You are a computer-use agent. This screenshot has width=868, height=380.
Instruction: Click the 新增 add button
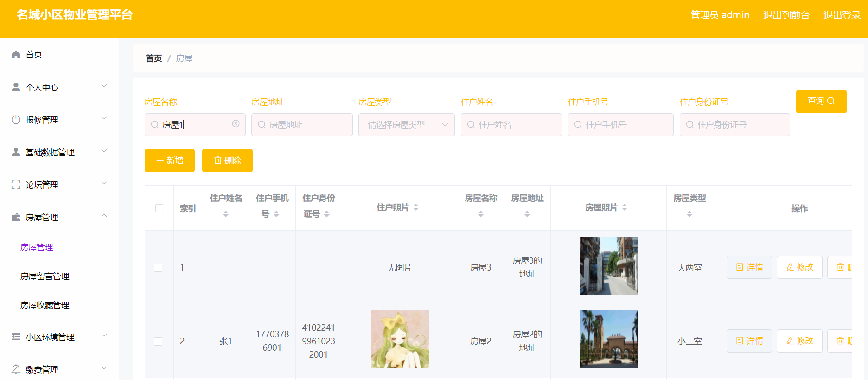point(170,161)
